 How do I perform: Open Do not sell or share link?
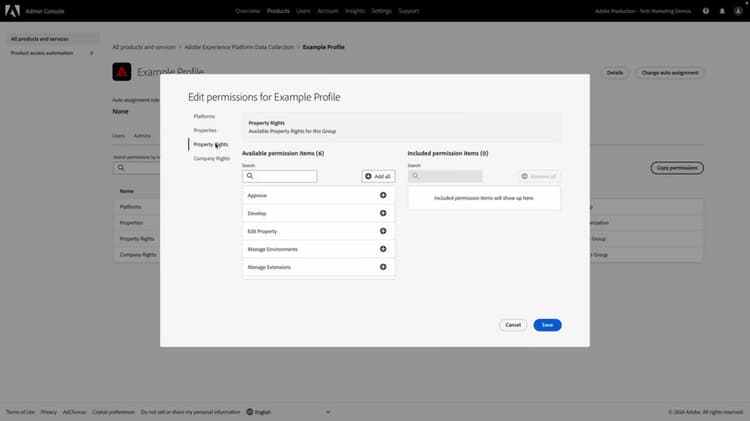pyautogui.click(x=190, y=412)
